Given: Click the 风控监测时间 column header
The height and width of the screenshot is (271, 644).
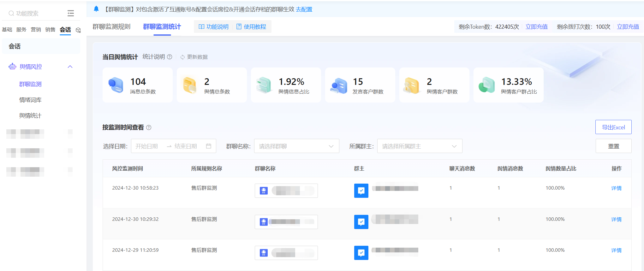Looking at the screenshot, I should (128, 169).
